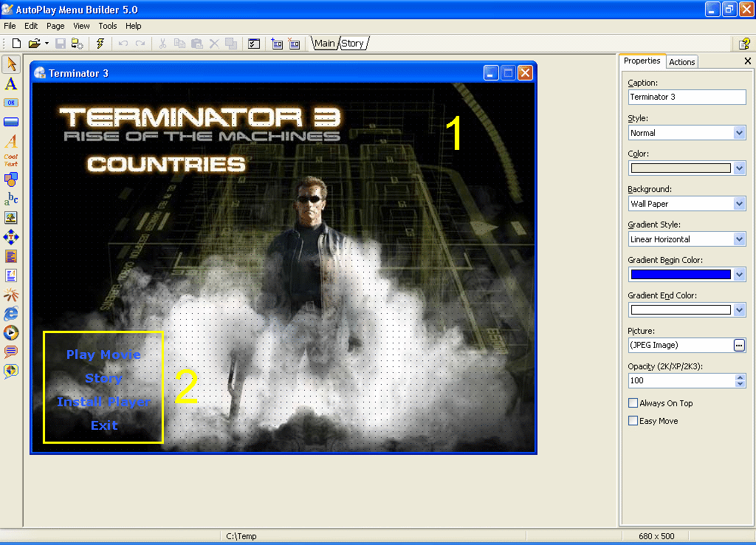Click the folder with gear build icon
Viewport: 756px width, 545px height.
coord(77,44)
